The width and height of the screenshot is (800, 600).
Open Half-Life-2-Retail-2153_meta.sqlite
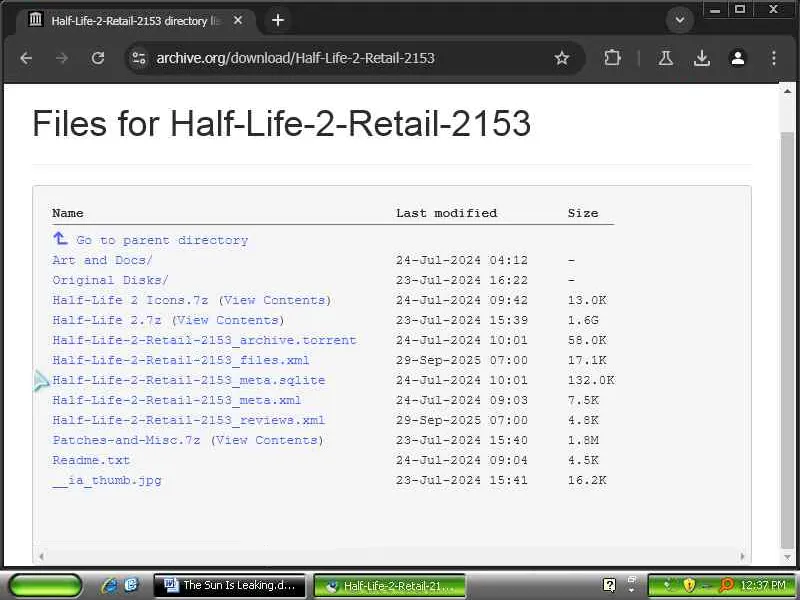click(188, 380)
